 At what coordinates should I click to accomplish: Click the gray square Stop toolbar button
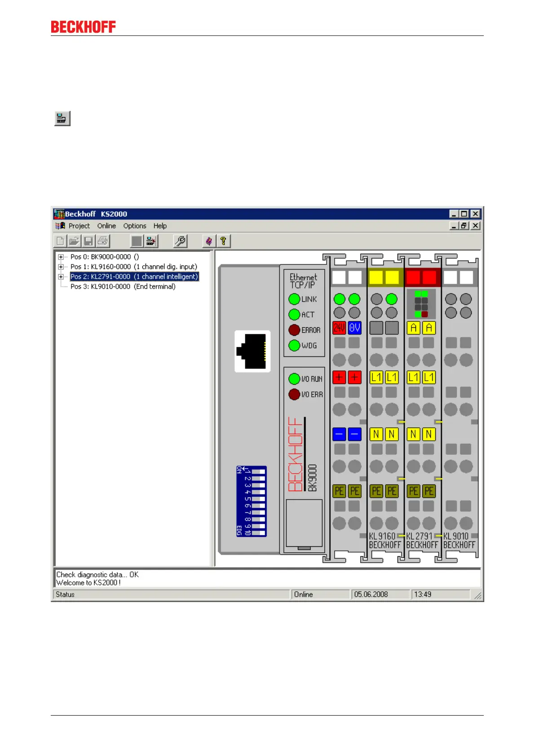point(137,241)
